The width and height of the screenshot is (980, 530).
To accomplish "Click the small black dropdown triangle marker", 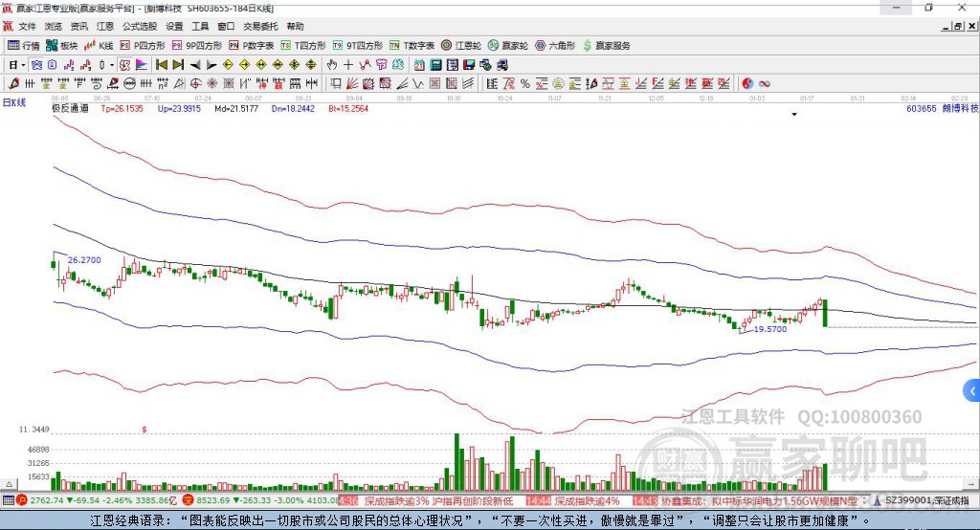I will (794, 115).
